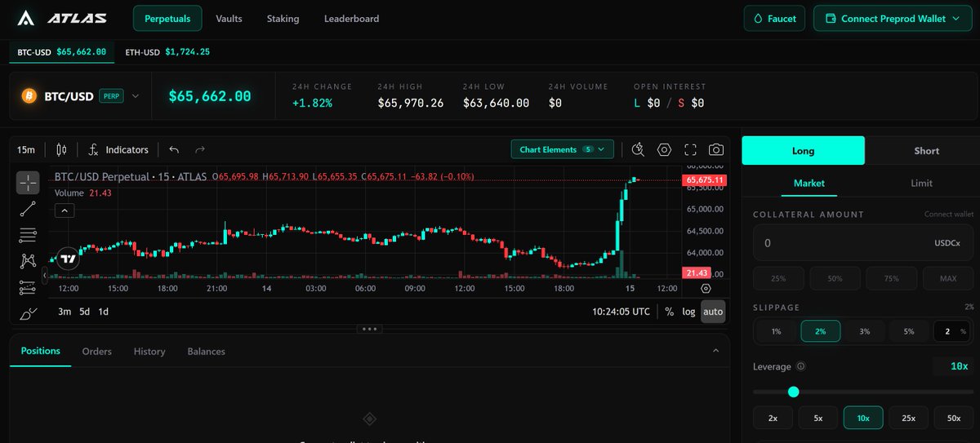Screen dimensions: 980x443
Task: Toggle log scale on chart
Action: click(689, 312)
